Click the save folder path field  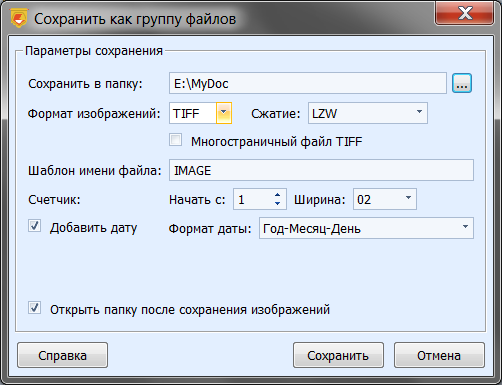coord(308,83)
